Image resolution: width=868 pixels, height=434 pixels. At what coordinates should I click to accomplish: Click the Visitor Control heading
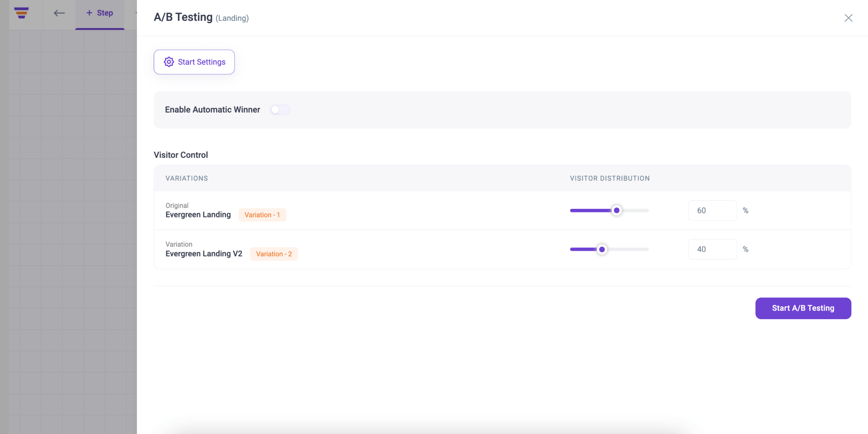181,155
